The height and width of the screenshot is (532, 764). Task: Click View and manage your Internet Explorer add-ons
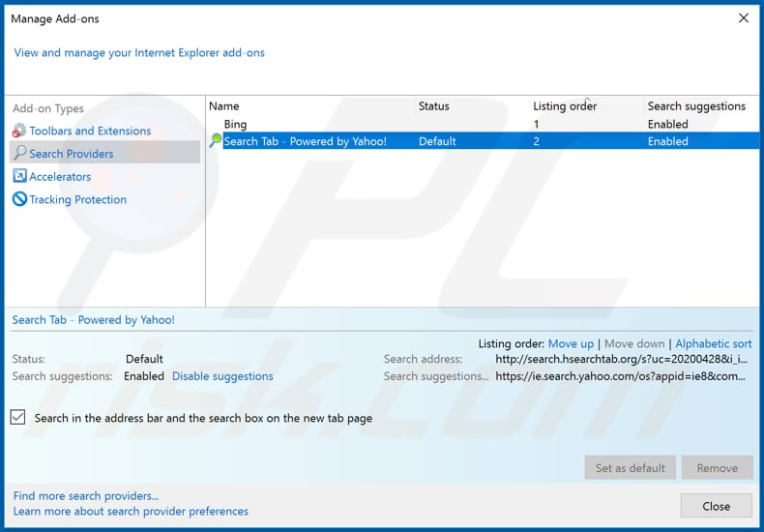click(x=139, y=52)
